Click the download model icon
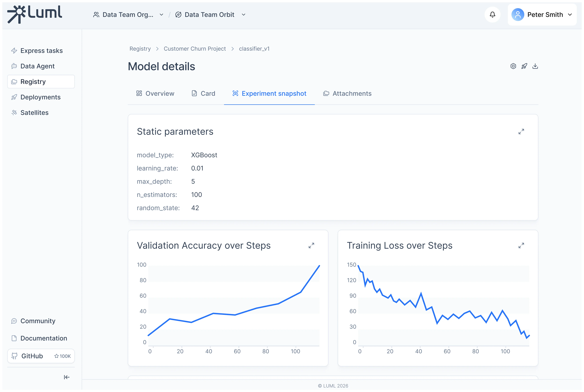Image resolution: width=584 pixels, height=392 pixels. coord(535,66)
